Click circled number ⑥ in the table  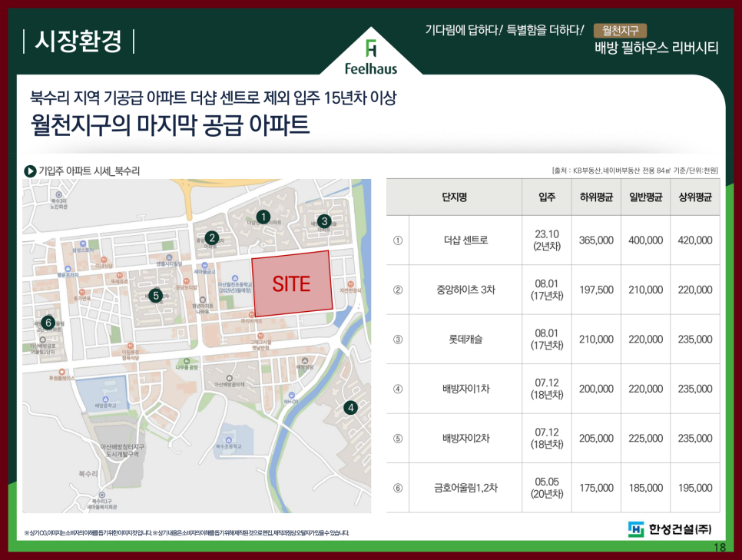[x=398, y=488]
